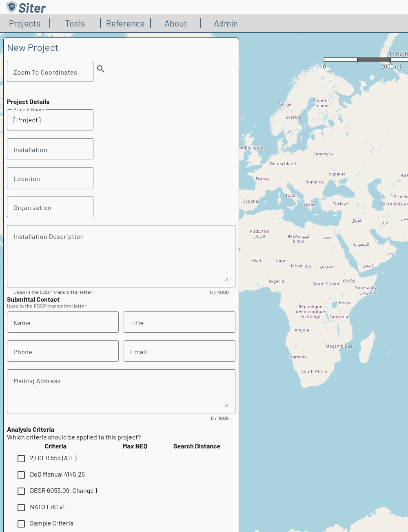This screenshot has width=408, height=532.
Task: Check the Sample Criteria checkbox
Action: click(x=21, y=524)
